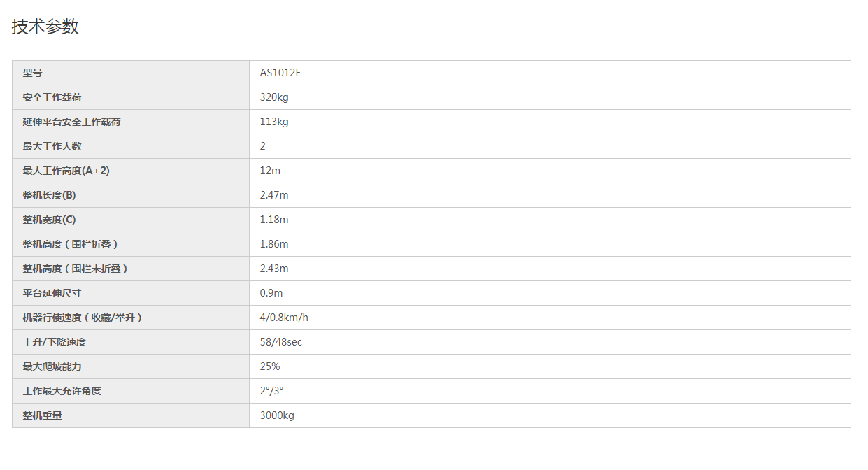The width and height of the screenshot is (868, 470).
Task: Select the 上升/下降速度 label
Action: click(x=55, y=342)
